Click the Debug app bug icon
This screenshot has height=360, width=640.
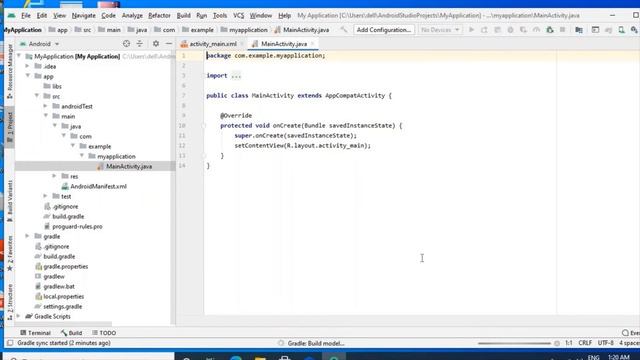510,30
